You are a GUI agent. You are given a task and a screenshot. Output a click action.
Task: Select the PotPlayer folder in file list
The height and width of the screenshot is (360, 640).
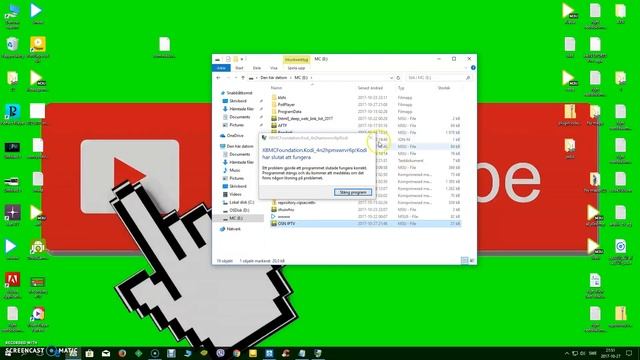(x=286, y=104)
